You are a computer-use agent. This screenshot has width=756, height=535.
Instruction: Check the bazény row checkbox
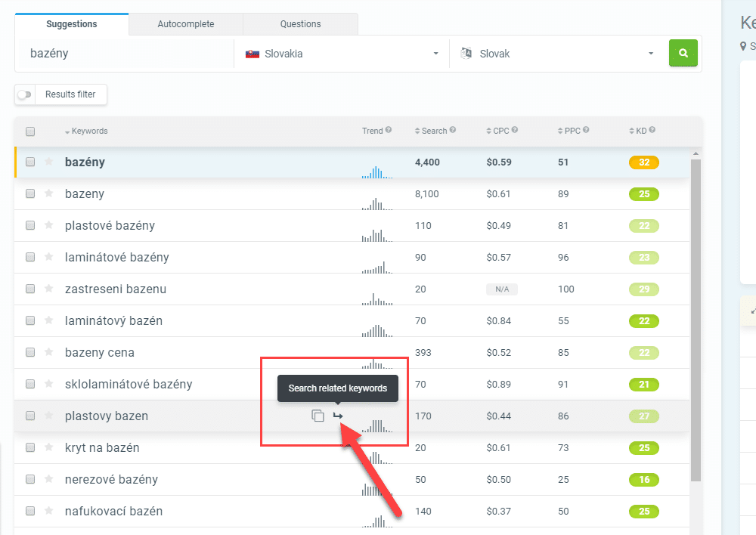(x=30, y=162)
